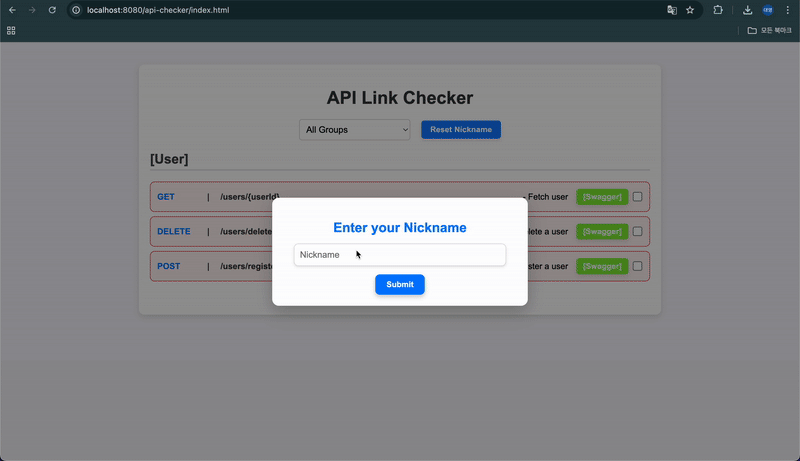Tick the checkbox on the GET row
The height and width of the screenshot is (461, 800).
point(637,197)
